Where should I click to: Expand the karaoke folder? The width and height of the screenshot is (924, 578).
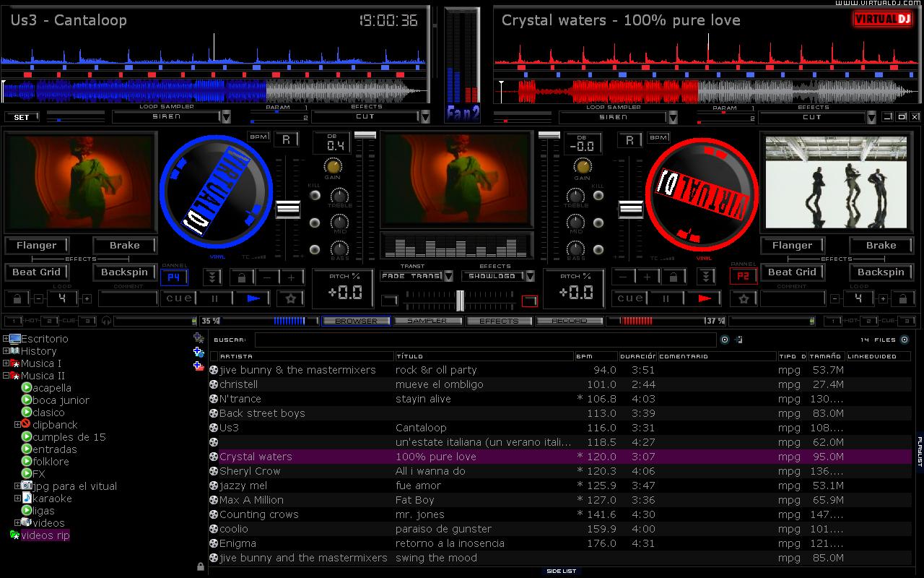pos(17,499)
